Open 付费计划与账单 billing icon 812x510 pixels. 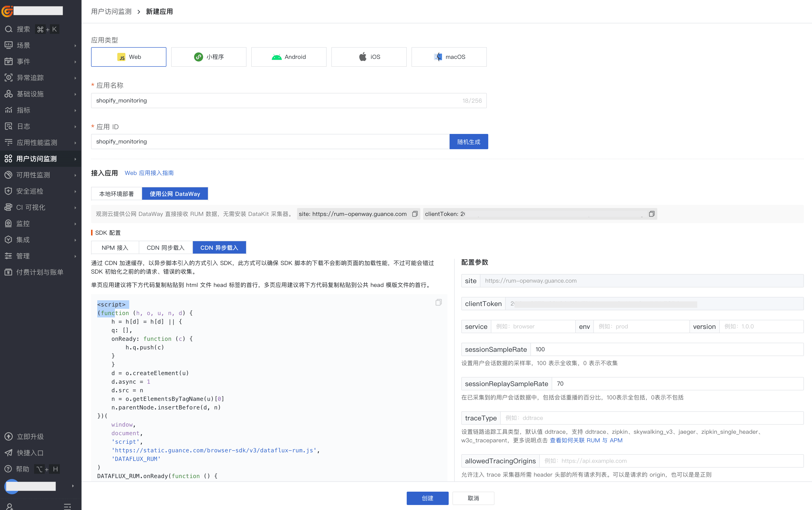click(x=9, y=272)
